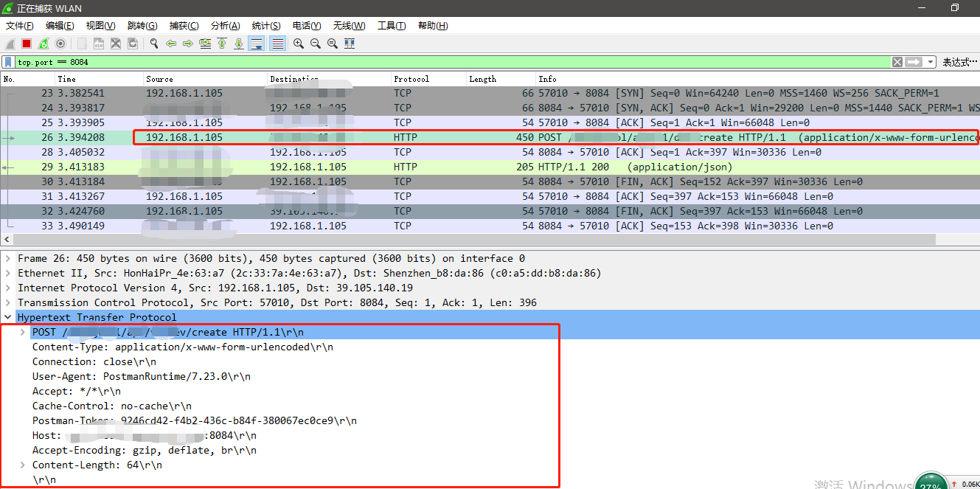Toggle auto-scroll during live capture

[257, 44]
